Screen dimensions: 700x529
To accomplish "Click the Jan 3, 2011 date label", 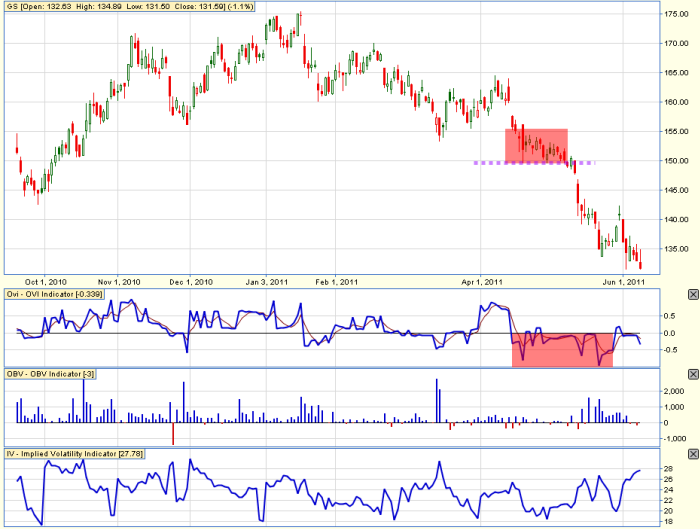I will click(x=267, y=282).
